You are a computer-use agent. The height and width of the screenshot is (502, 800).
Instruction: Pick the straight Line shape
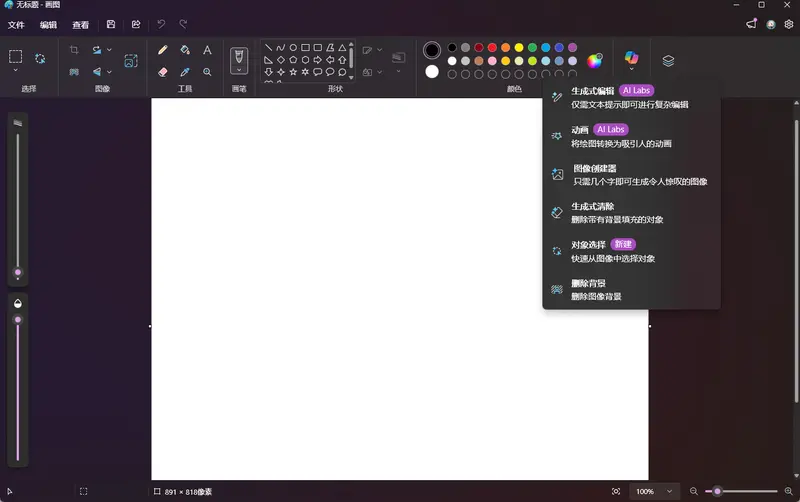(268, 47)
